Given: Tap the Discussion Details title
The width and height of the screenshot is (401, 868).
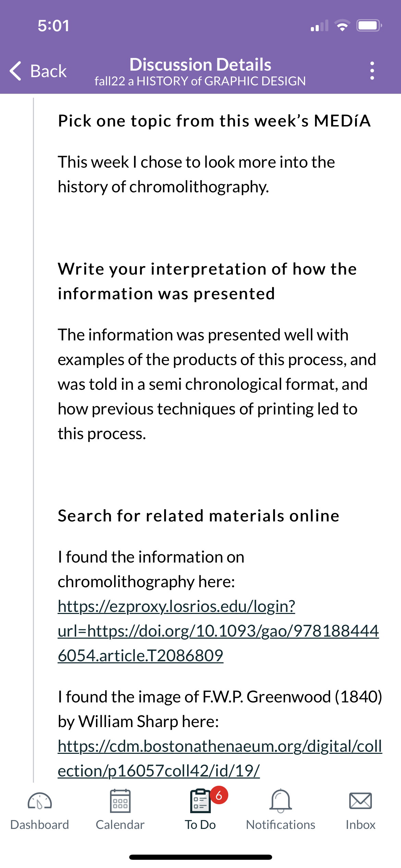Looking at the screenshot, I should (x=200, y=64).
